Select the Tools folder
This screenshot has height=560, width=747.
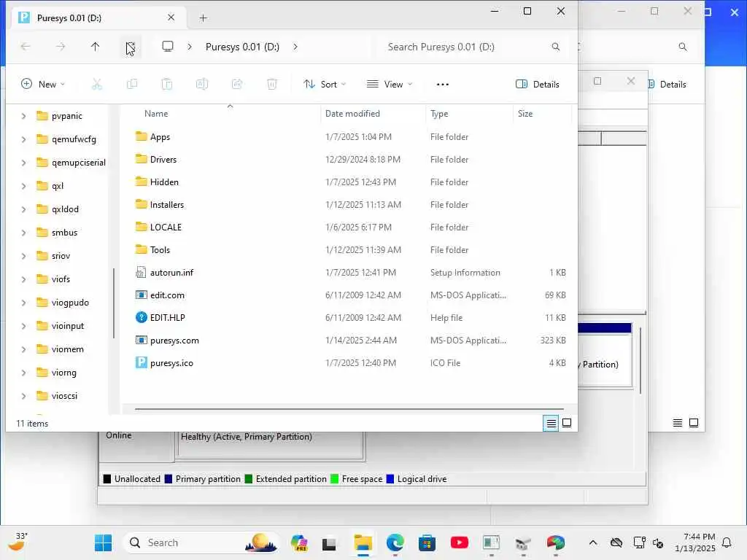click(x=160, y=250)
